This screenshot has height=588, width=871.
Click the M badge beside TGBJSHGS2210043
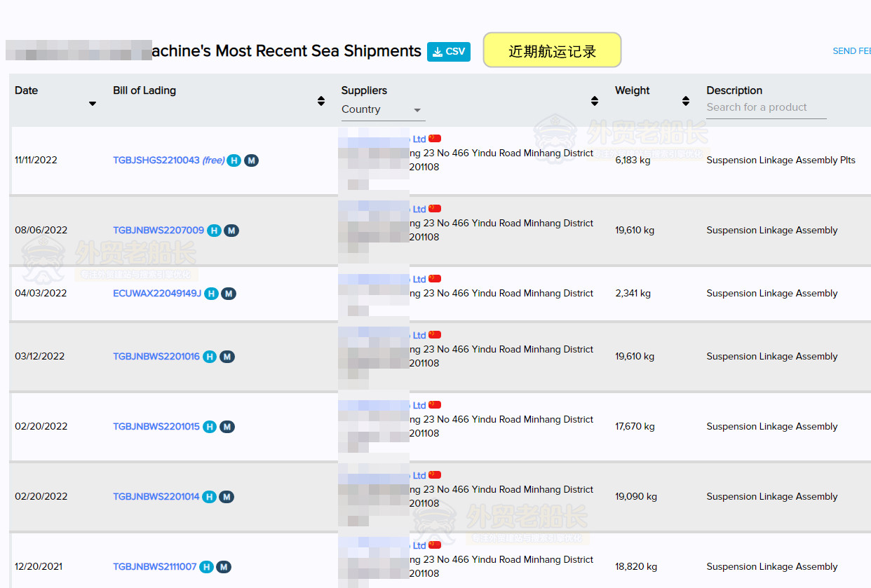pos(251,160)
